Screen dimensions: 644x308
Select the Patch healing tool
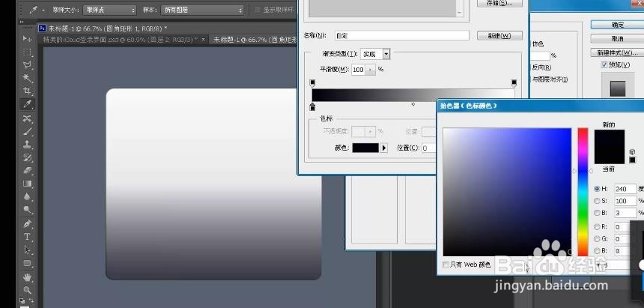coord(27,118)
